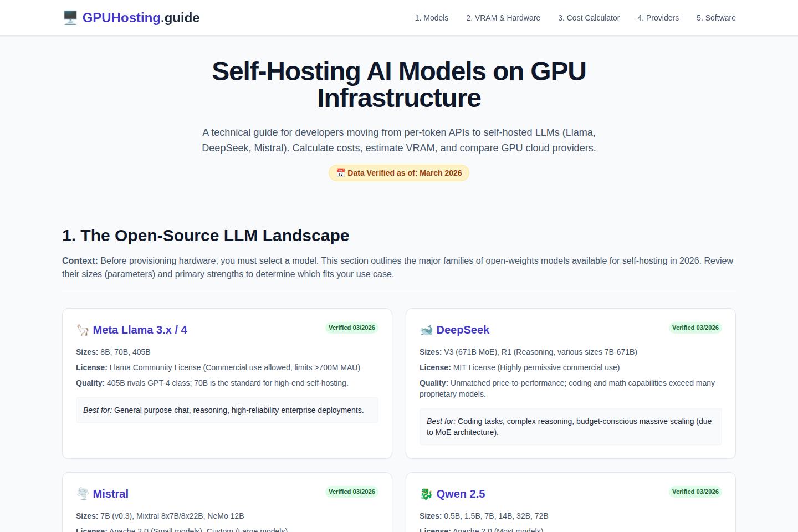
Task: Click the subtitle A technical guide for developers
Action: (399, 140)
